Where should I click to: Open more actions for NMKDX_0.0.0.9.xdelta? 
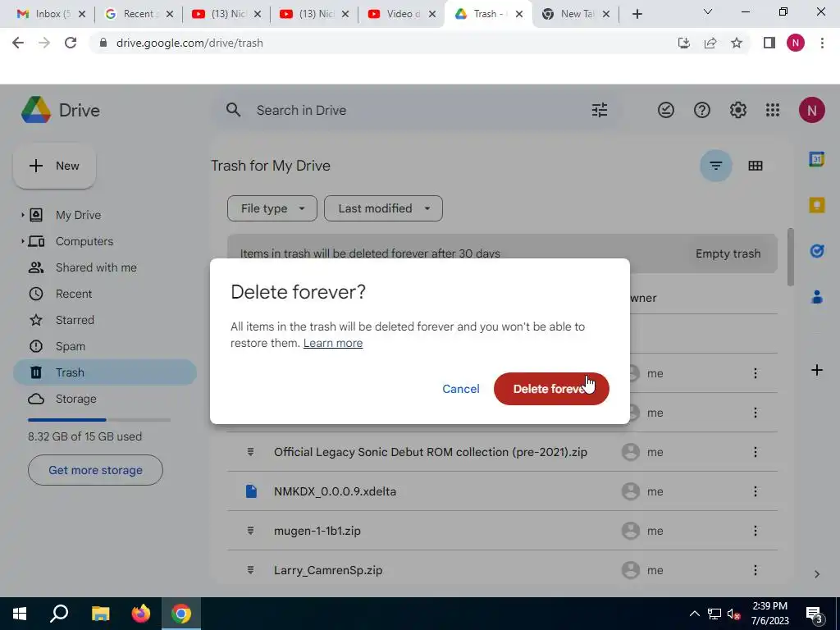pyautogui.click(x=756, y=491)
